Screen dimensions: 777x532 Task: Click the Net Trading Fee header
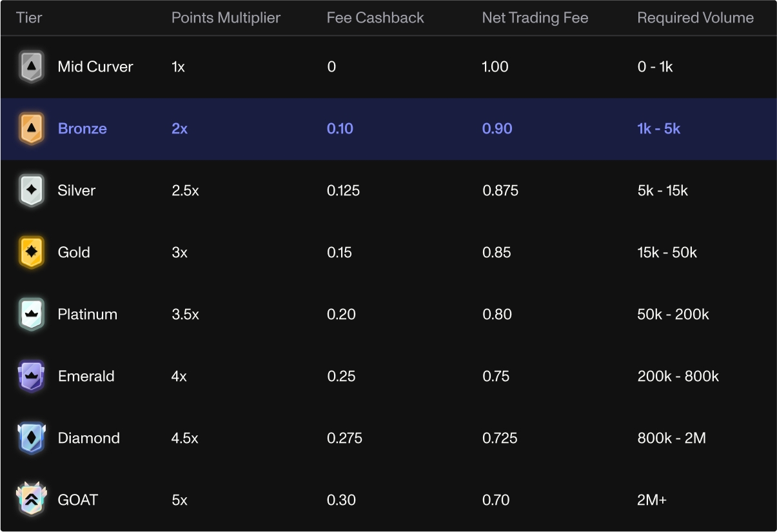(535, 18)
